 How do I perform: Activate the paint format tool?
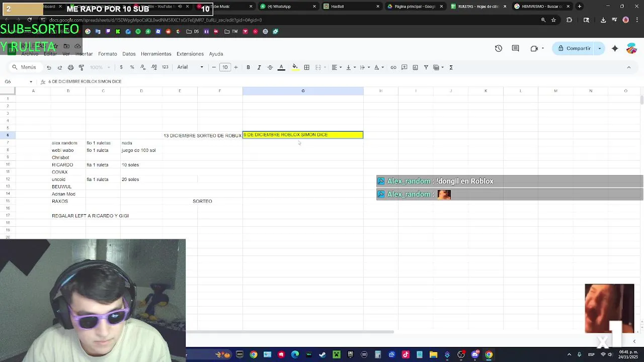point(82,67)
